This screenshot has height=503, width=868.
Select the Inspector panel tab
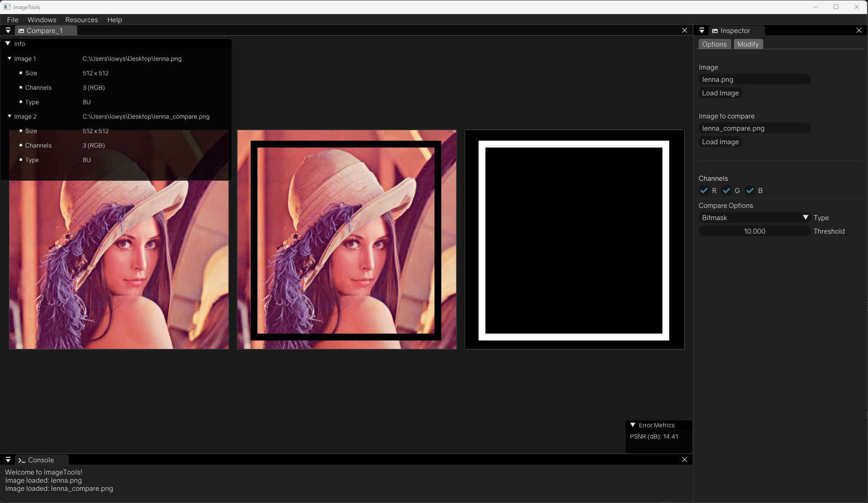tap(736, 31)
